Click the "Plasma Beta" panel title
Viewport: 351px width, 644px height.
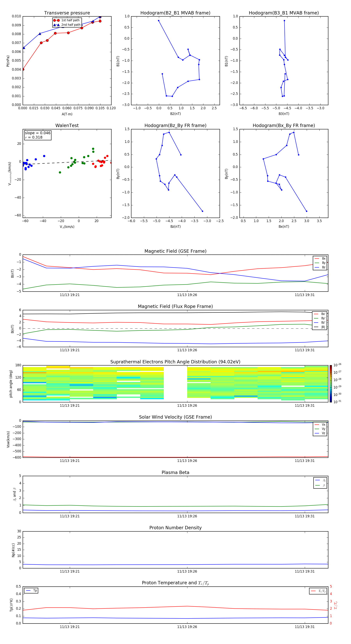point(175,472)
